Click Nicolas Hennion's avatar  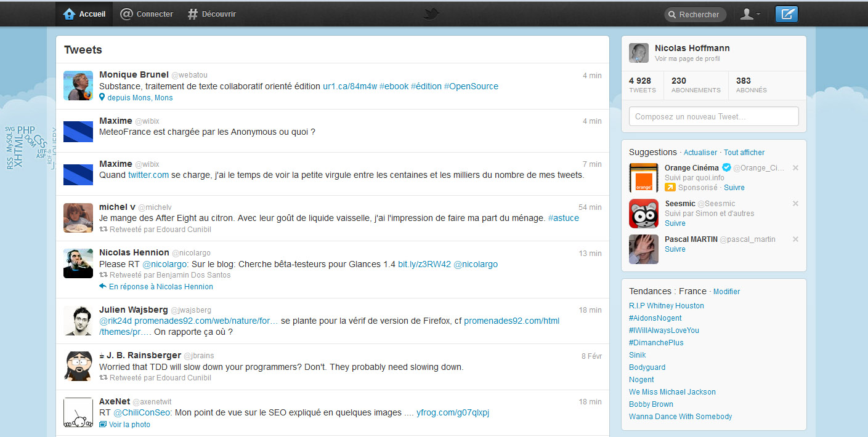click(x=78, y=263)
